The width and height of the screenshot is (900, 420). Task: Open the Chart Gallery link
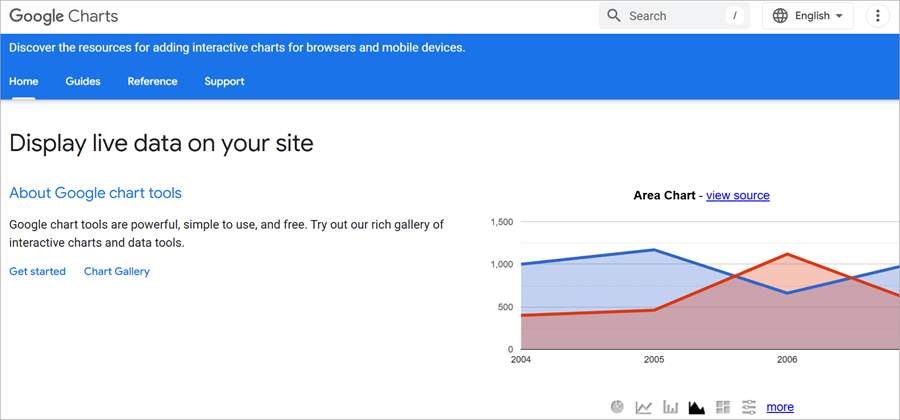click(117, 271)
